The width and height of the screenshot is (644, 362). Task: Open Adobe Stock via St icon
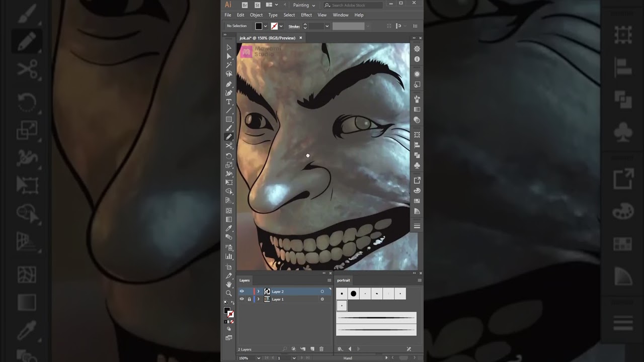click(258, 5)
